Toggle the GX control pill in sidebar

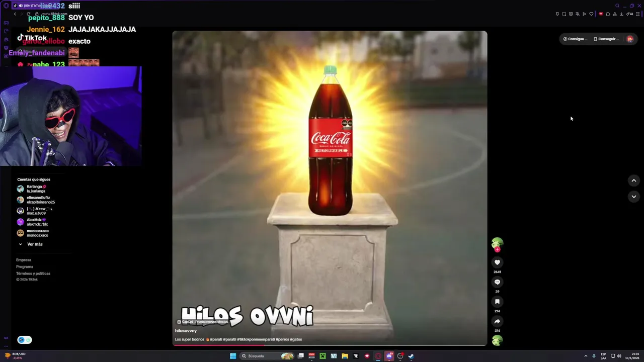25,340
